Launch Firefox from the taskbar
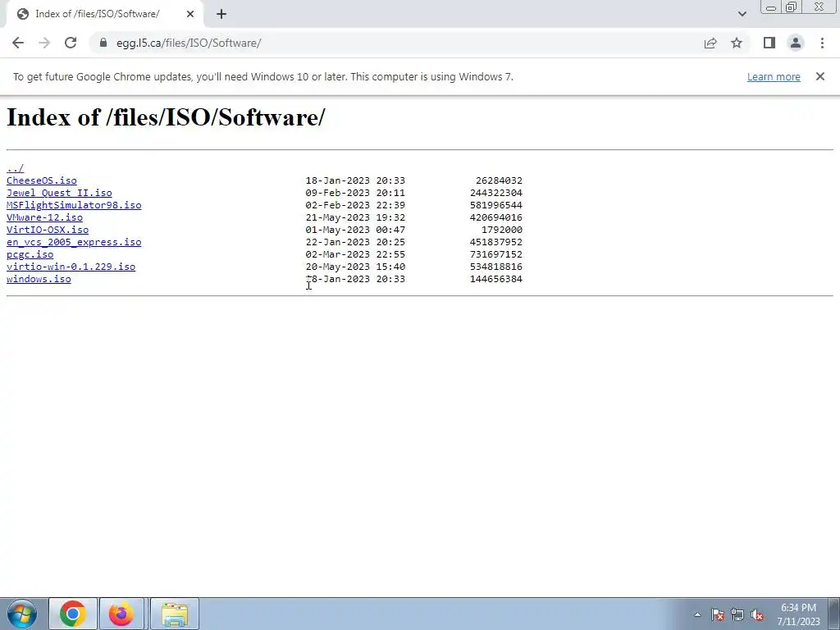 (121, 614)
